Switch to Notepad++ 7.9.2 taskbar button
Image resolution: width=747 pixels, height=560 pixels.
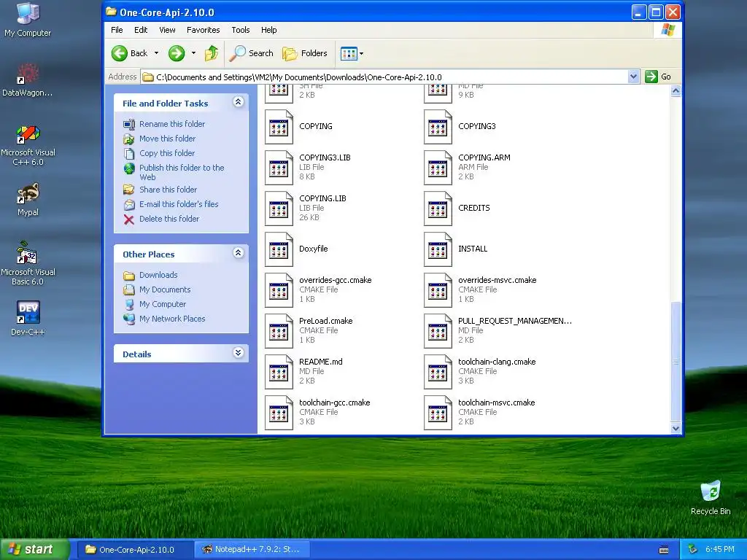coord(252,550)
